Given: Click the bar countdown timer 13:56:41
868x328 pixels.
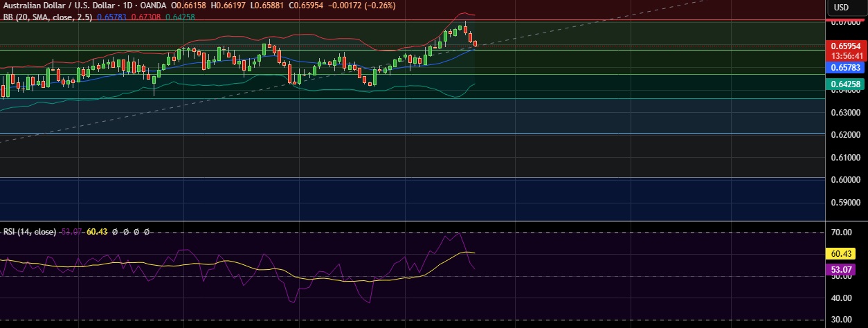Looking at the screenshot, I should tap(846, 56).
